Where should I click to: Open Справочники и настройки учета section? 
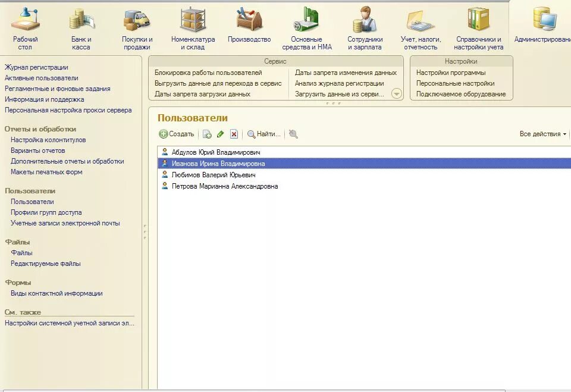point(478,29)
